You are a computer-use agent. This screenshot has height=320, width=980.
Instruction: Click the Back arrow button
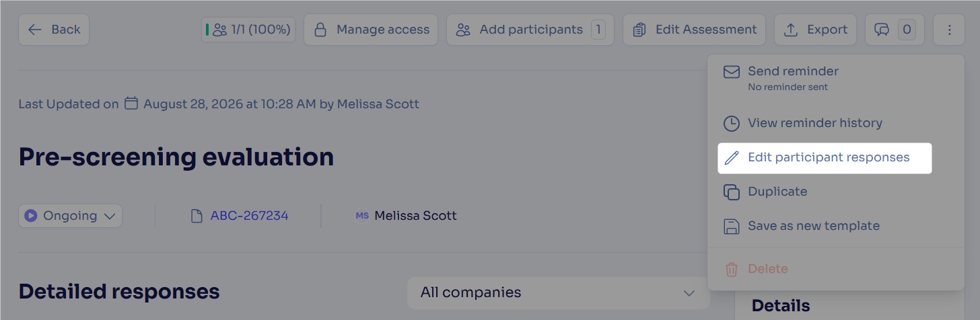pyautogui.click(x=54, y=30)
